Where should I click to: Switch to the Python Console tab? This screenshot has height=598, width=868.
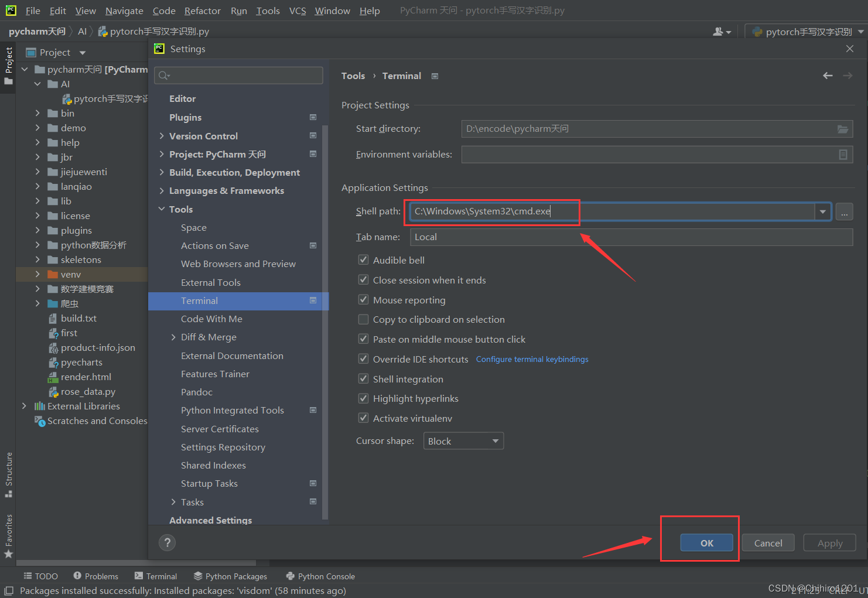click(x=320, y=576)
